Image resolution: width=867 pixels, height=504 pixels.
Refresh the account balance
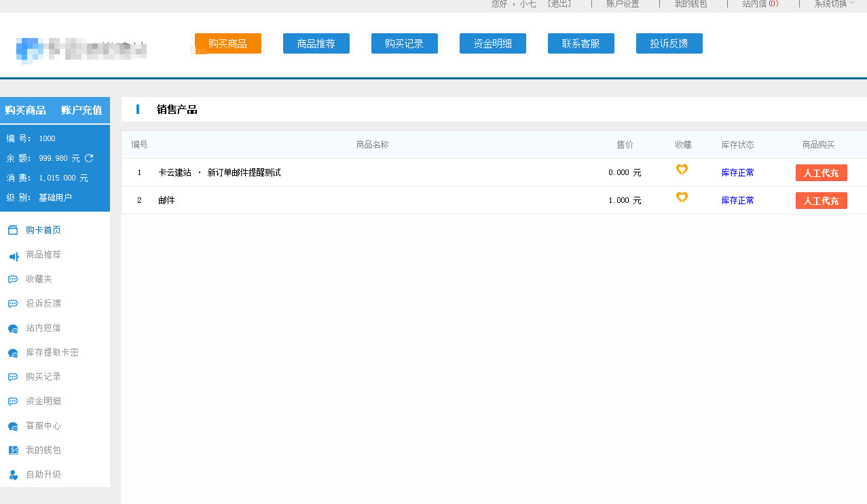pyautogui.click(x=89, y=157)
